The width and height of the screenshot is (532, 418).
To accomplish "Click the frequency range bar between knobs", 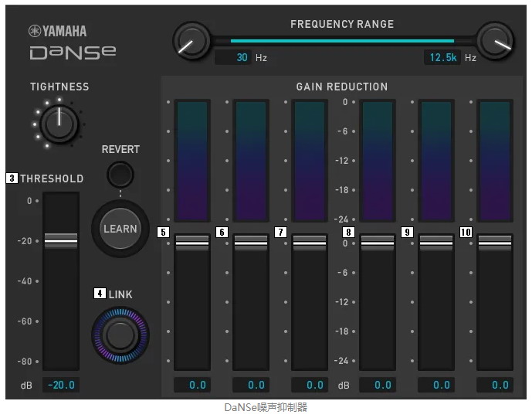I will 342,40.
